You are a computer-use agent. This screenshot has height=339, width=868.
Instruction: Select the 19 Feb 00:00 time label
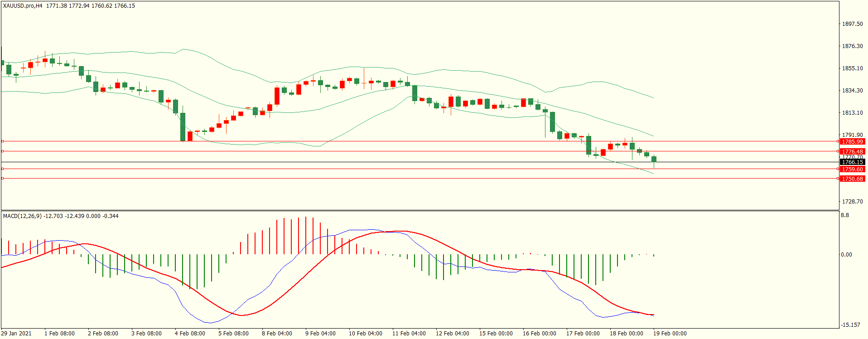point(670,334)
